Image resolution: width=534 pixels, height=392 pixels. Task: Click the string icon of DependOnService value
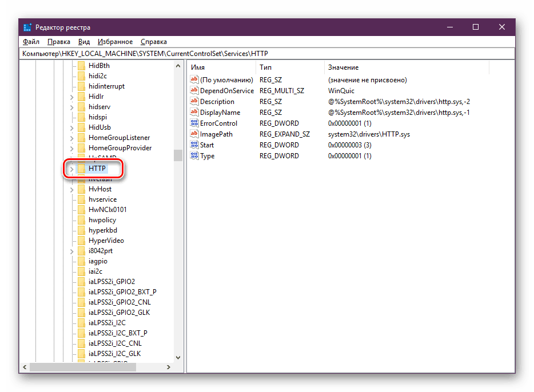(194, 90)
